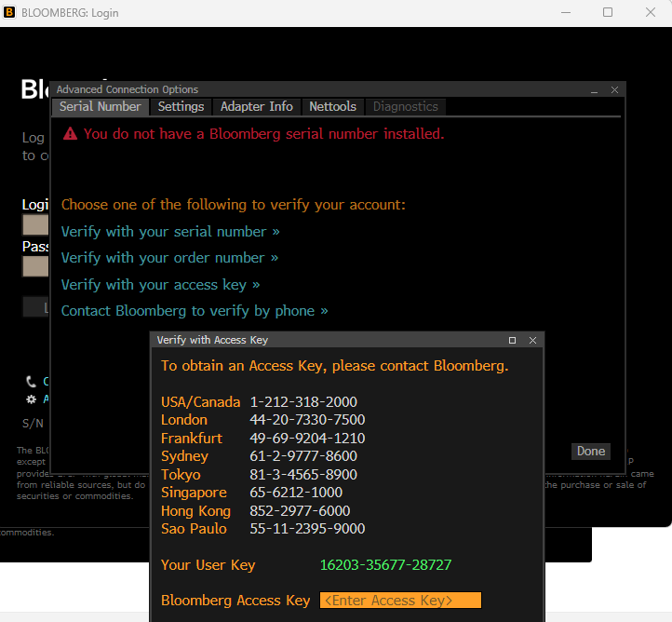
Task: Click the Password field in Bloomberg login
Action: click(35, 266)
